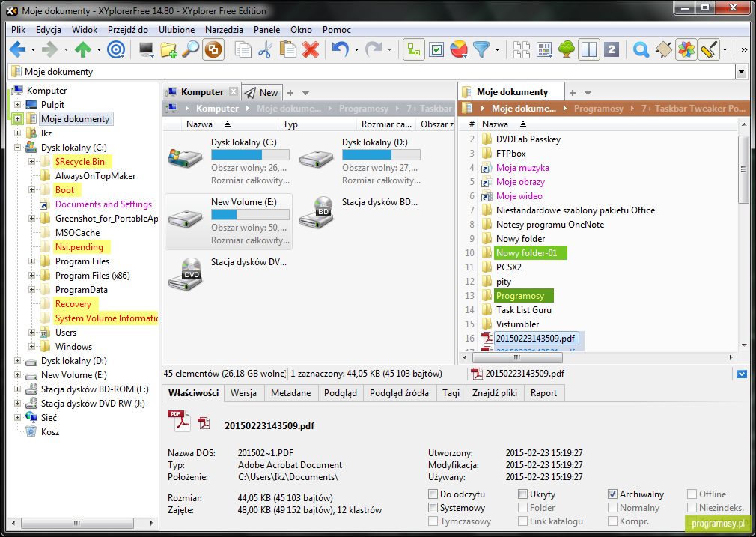Click the Rozmiar ca... column header

click(387, 124)
